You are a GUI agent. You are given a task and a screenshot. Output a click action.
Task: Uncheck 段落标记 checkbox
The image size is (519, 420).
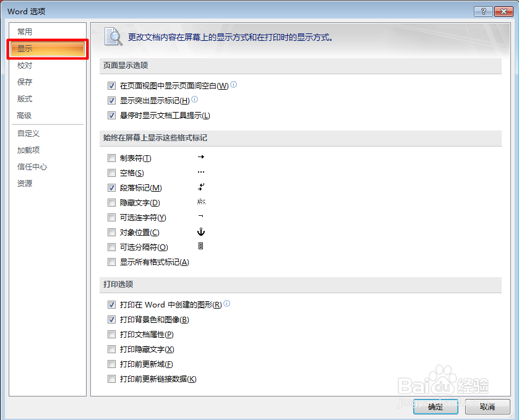[111, 188]
